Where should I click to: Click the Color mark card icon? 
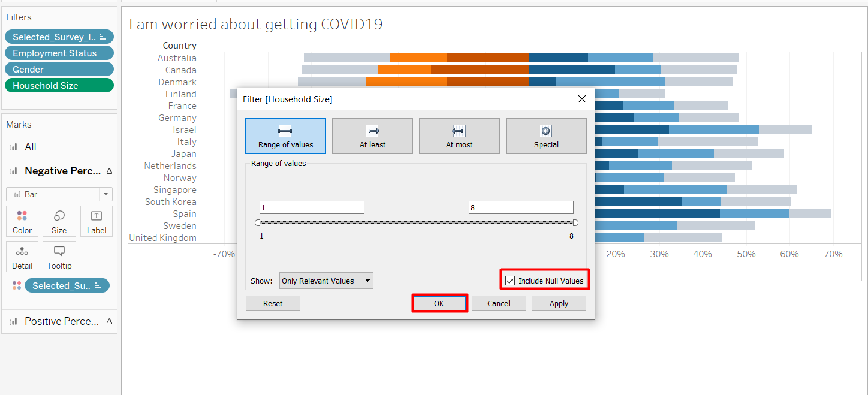(22, 221)
